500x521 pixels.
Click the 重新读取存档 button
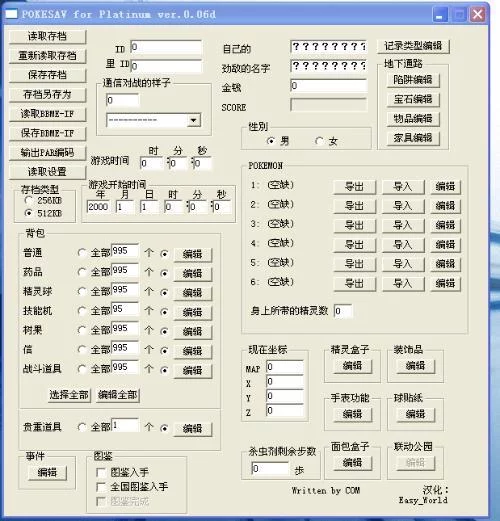pyautogui.click(x=47, y=56)
